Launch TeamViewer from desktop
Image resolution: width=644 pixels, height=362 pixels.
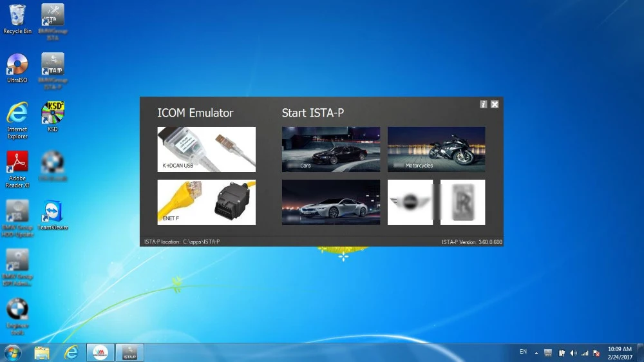click(53, 215)
